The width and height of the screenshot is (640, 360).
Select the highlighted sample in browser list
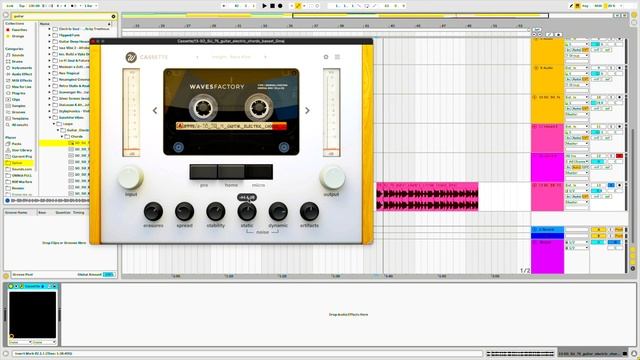tap(64, 143)
